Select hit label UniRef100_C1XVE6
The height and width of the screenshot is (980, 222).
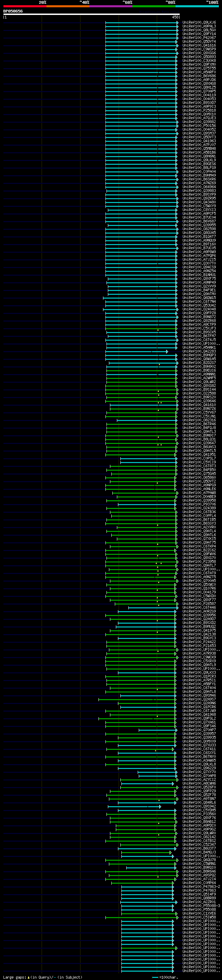199,913
